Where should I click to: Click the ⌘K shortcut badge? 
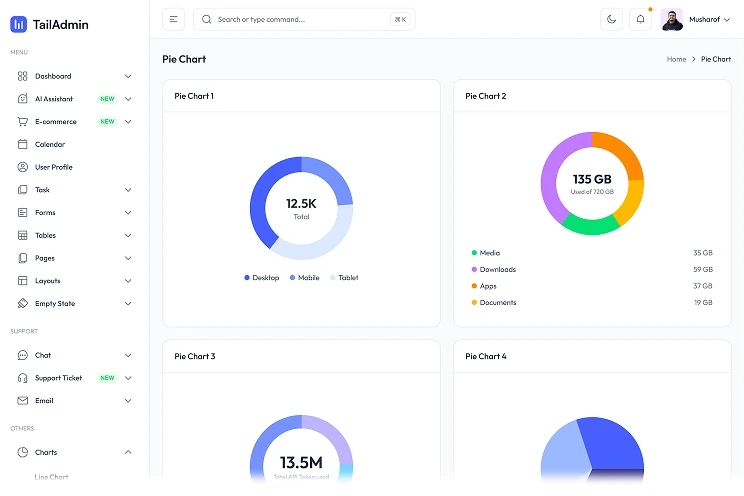tap(400, 19)
